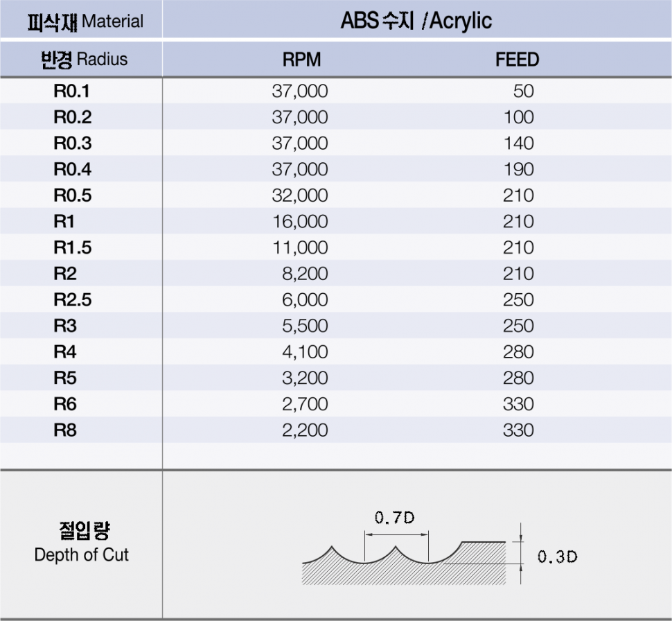This screenshot has width=672, height=621.
Task: Select the R1.5 radius label
Action: click(x=72, y=247)
